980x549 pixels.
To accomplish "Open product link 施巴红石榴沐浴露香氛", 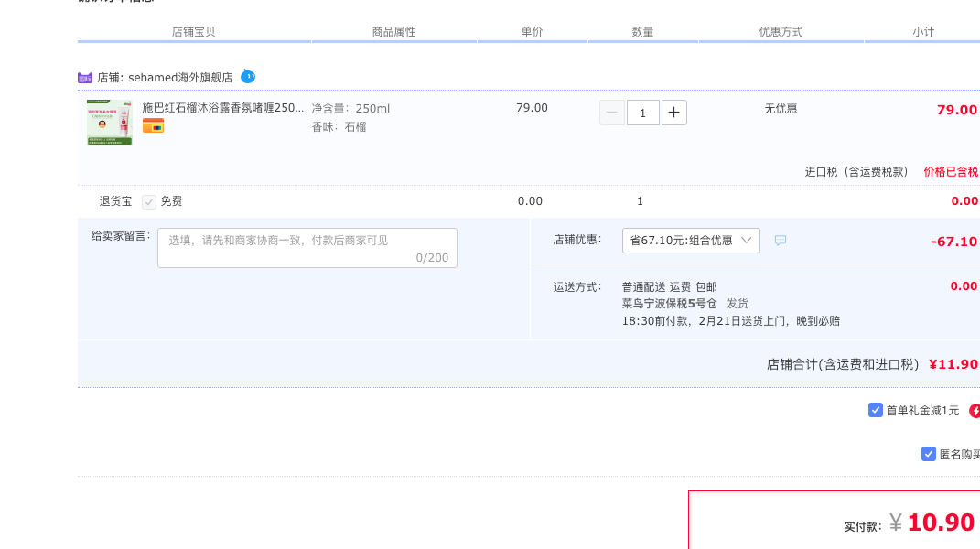I will pyautogui.click(x=223, y=108).
